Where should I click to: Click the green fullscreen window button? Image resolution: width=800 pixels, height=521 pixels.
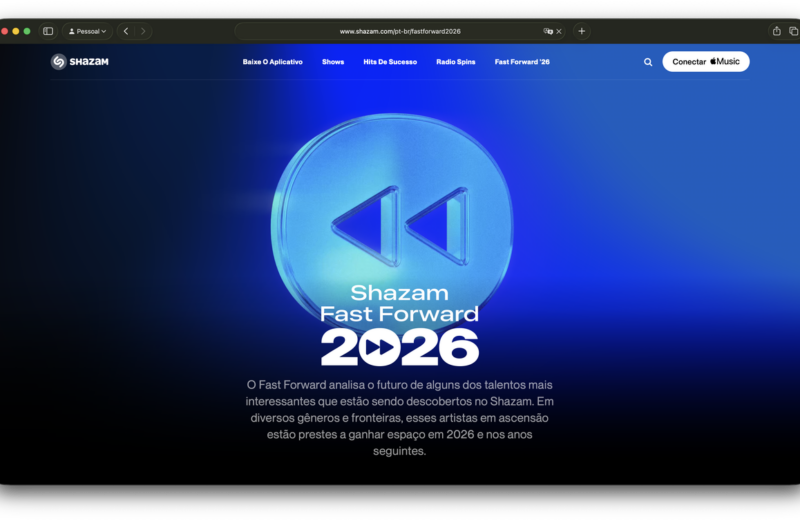[27, 31]
